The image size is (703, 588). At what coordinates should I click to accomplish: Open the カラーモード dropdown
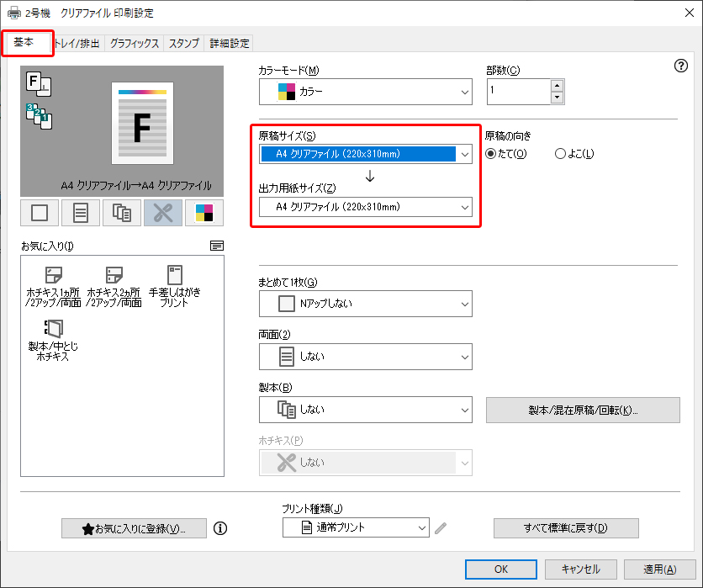(x=365, y=91)
